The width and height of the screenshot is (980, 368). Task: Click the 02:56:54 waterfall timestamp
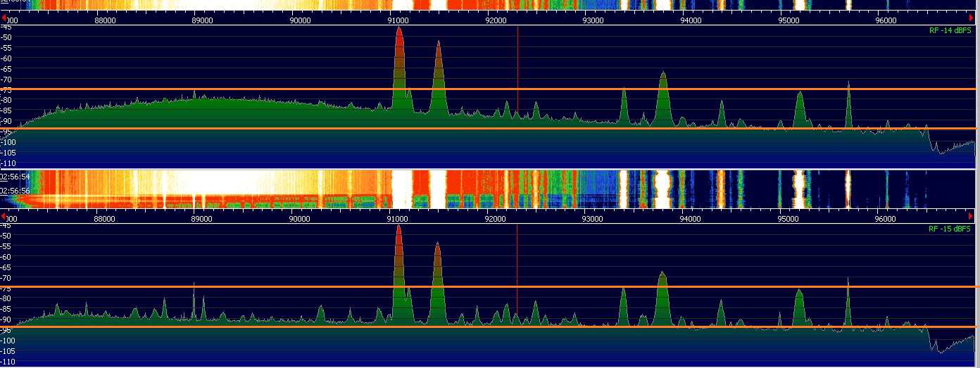pyautogui.click(x=15, y=176)
